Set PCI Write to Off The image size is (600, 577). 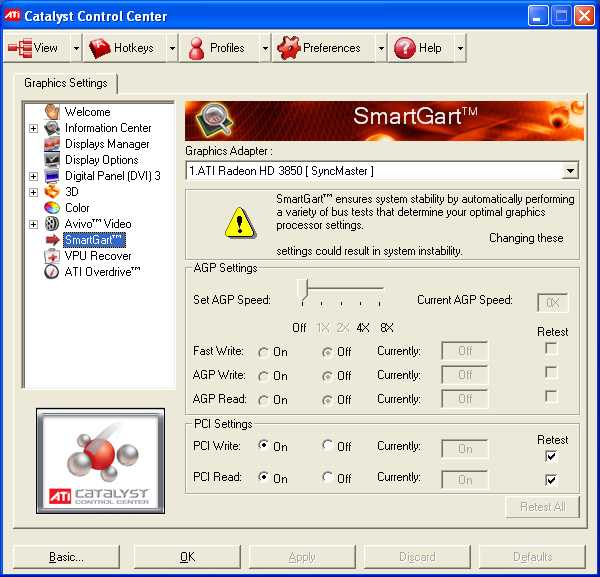tap(328, 445)
